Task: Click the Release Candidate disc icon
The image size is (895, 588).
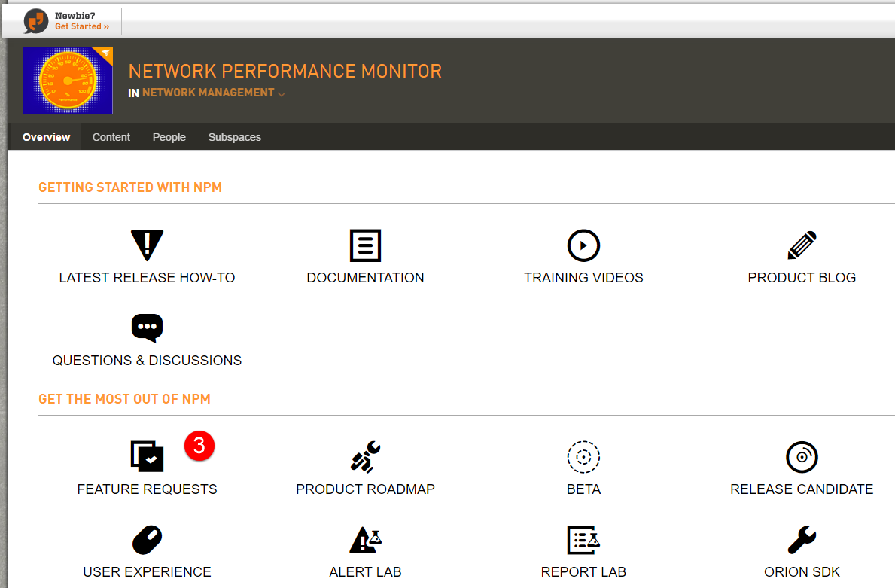Action: tap(802, 457)
